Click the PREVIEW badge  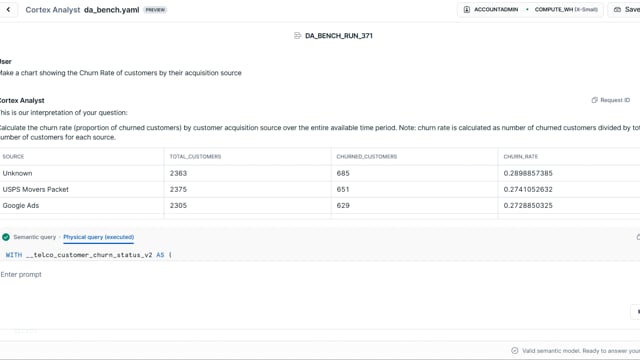155,10
